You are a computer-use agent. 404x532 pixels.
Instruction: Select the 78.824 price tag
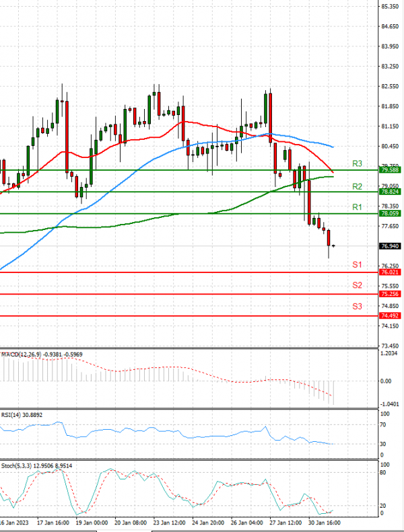coord(390,192)
